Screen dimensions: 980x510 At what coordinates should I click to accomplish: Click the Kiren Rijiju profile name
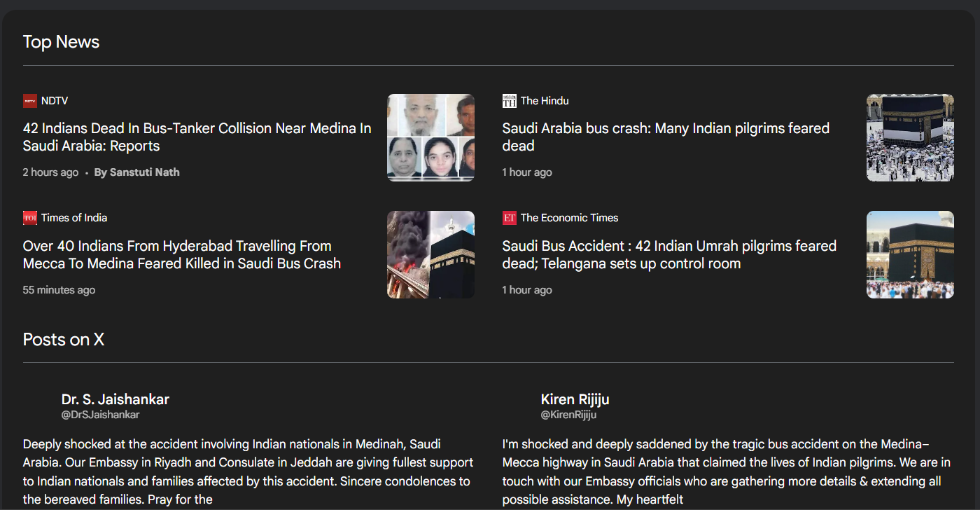pyautogui.click(x=575, y=399)
